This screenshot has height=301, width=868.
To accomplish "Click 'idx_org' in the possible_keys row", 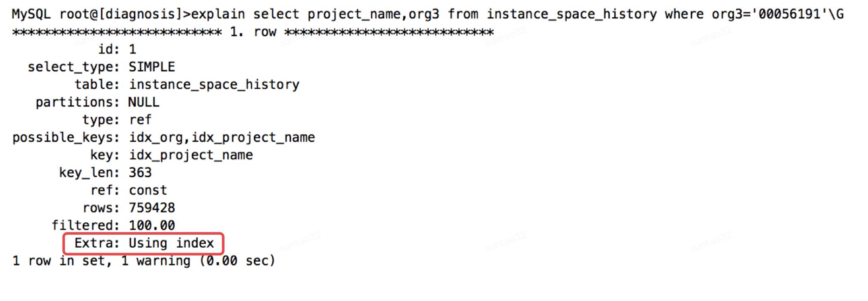I will (x=156, y=137).
